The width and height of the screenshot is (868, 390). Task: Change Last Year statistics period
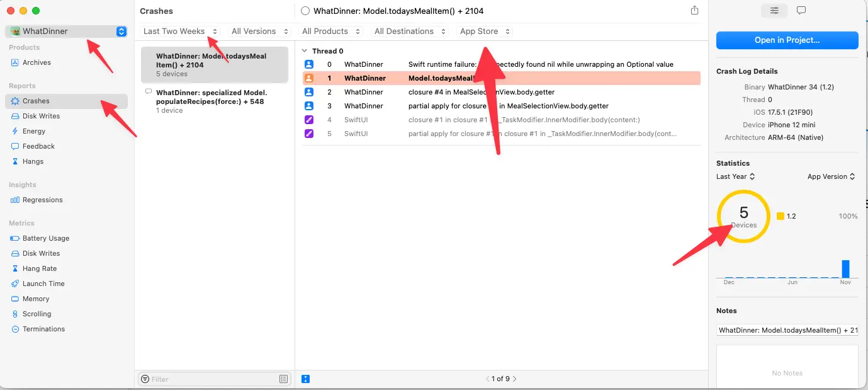[736, 177]
